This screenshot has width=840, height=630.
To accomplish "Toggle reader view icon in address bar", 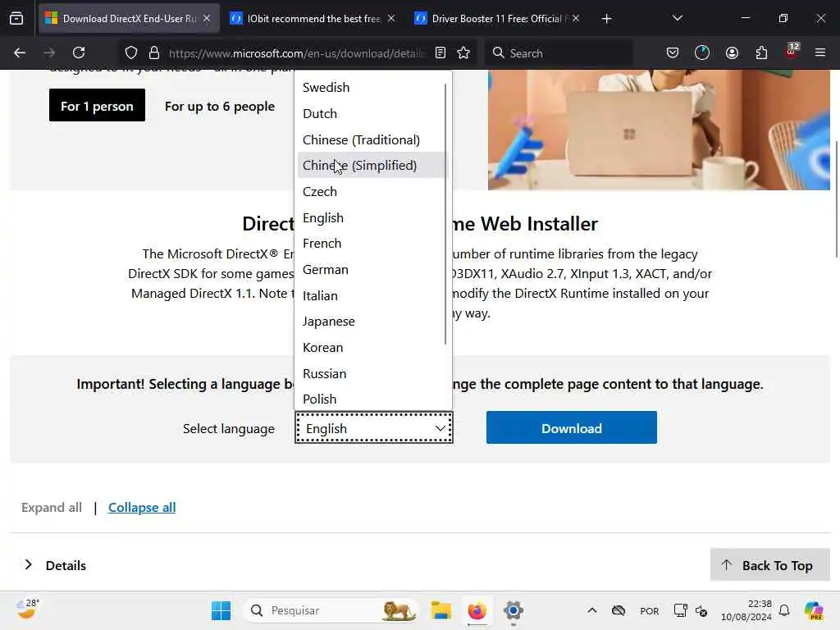I will (x=441, y=52).
